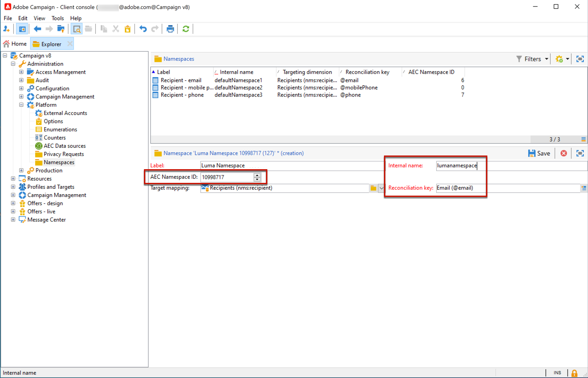Open the File menu
Viewport: 588px width, 378px height.
click(8, 18)
